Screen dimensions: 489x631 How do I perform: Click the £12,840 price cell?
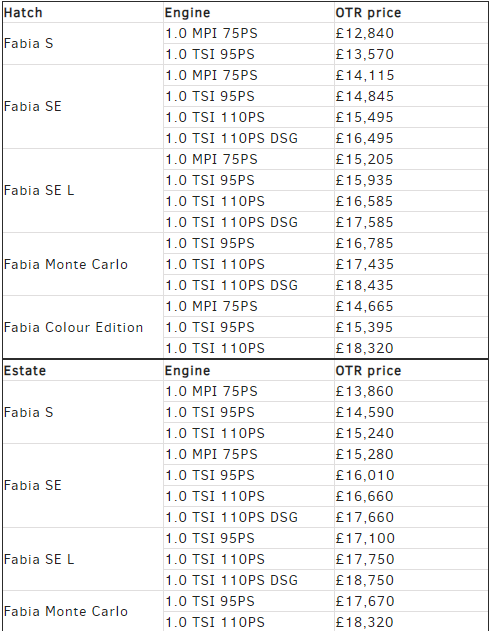[x=411, y=33]
